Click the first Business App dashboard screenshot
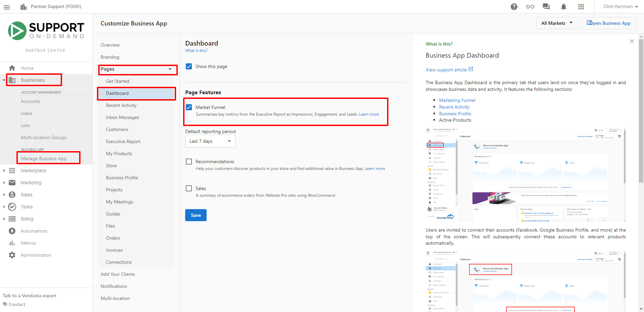This screenshot has height=312, width=644. pos(526,175)
